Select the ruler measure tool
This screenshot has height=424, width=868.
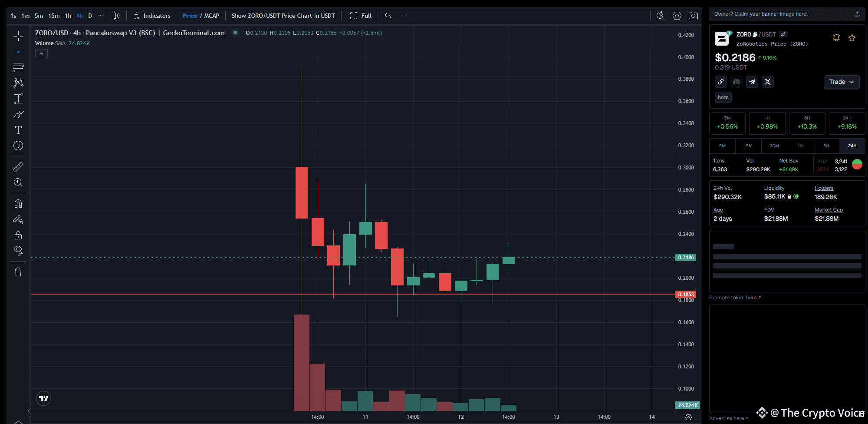(18, 166)
